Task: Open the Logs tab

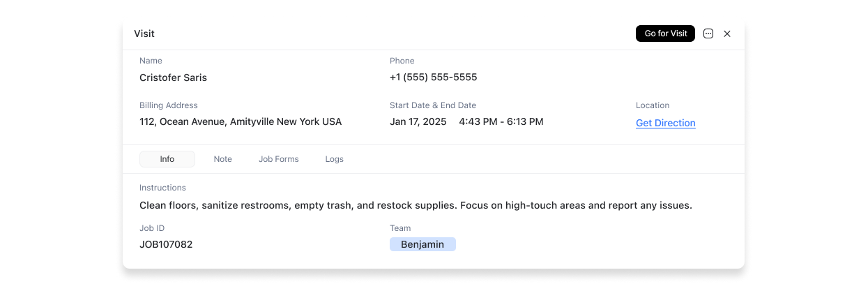Action: click(335, 159)
